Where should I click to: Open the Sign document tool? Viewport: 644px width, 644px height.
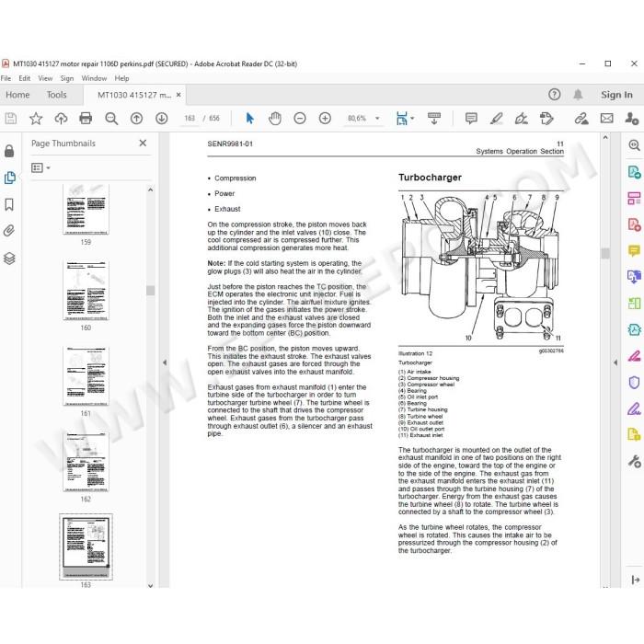(x=522, y=119)
